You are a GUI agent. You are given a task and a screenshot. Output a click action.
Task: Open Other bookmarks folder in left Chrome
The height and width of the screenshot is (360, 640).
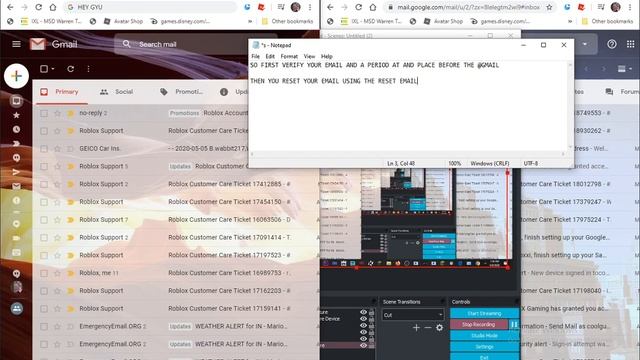click(x=287, y=21)
